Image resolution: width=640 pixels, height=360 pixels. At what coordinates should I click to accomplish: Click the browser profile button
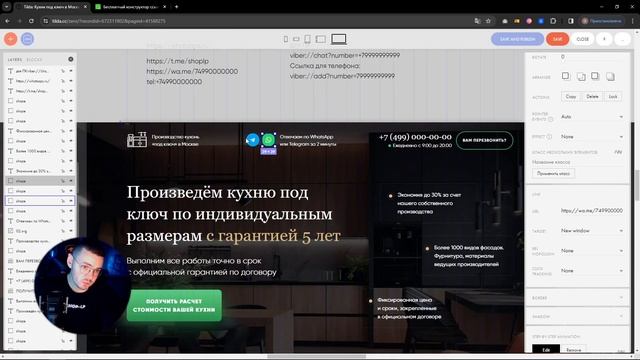602,21
